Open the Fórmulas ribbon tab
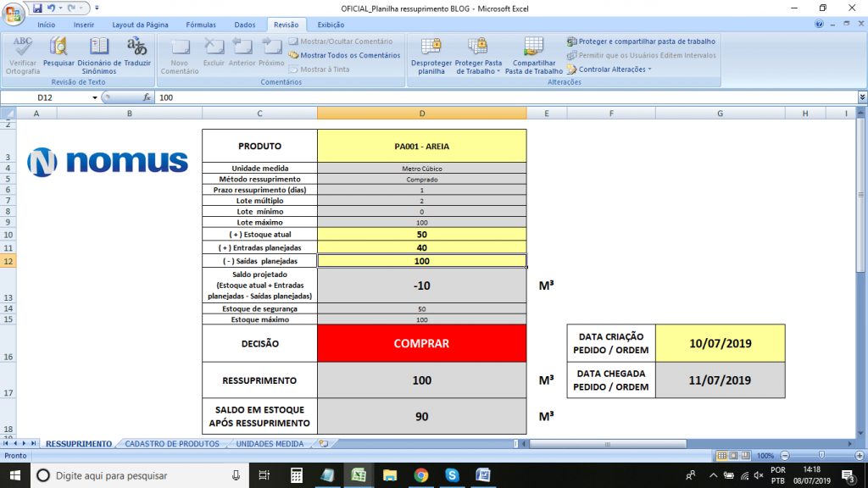Image resolution: width=868 pixels, height=488 pixels. click(x=200, y=25)
